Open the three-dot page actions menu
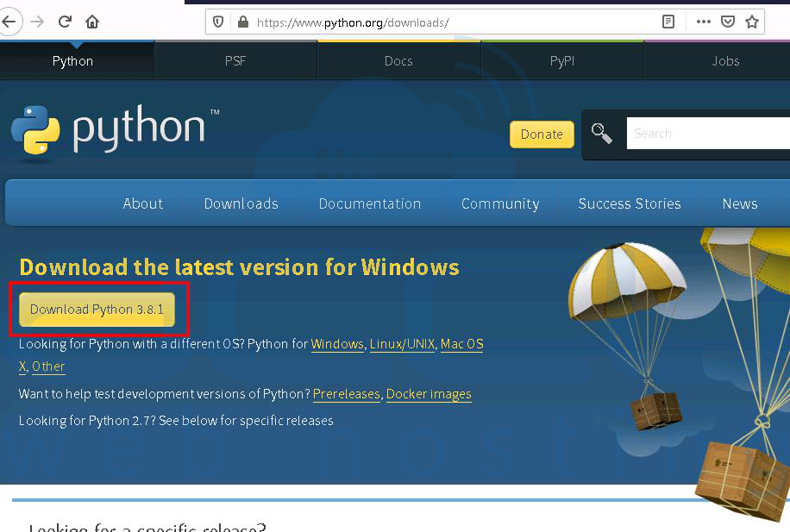Image resolution: width=790 pixels, height=532 pixels. click(x=704, y=22)
